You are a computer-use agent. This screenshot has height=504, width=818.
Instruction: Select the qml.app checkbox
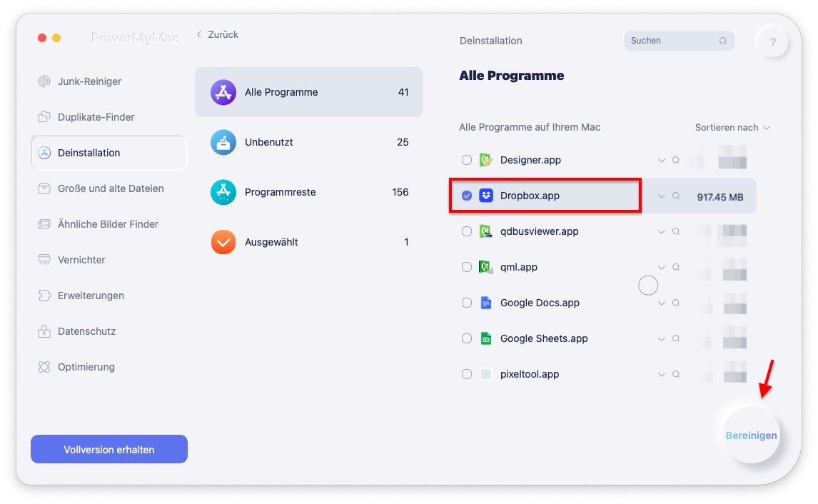[466, 267]
